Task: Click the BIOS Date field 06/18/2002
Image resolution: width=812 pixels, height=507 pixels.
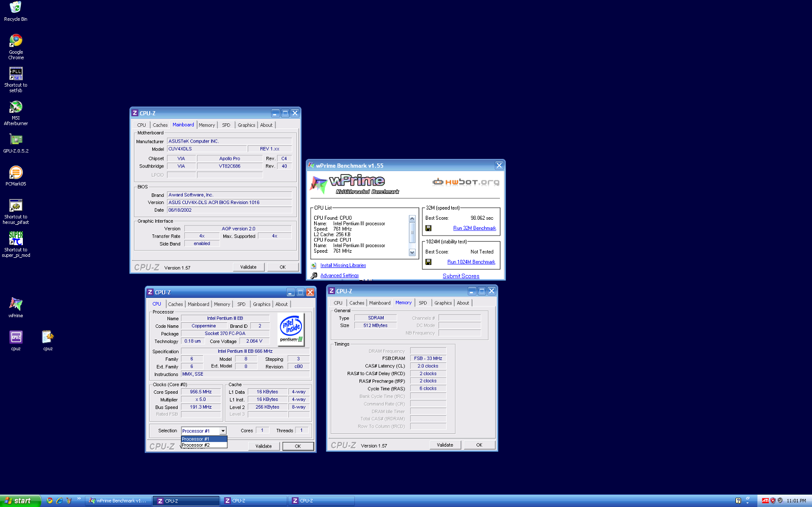Action: click(x=229, y=210)
